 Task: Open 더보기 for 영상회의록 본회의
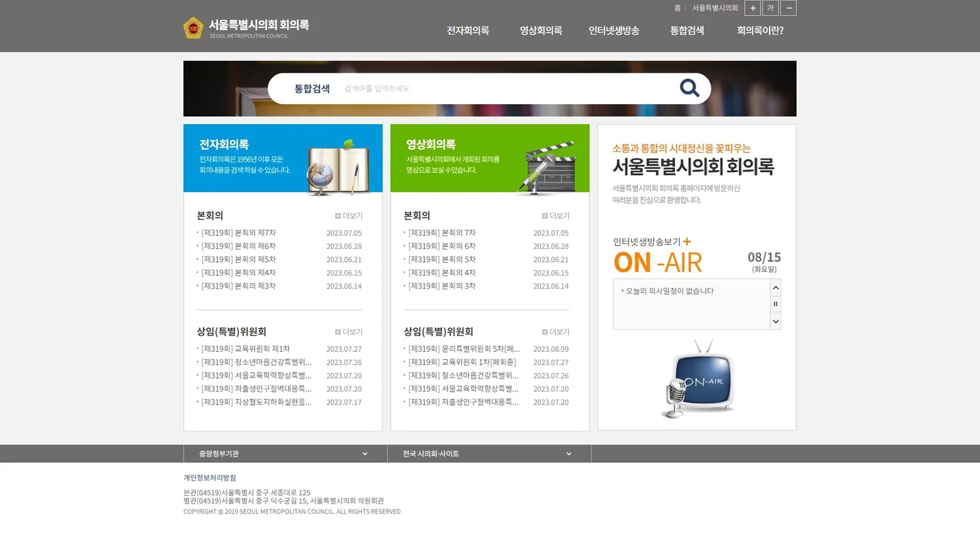(x=556, y=216)
